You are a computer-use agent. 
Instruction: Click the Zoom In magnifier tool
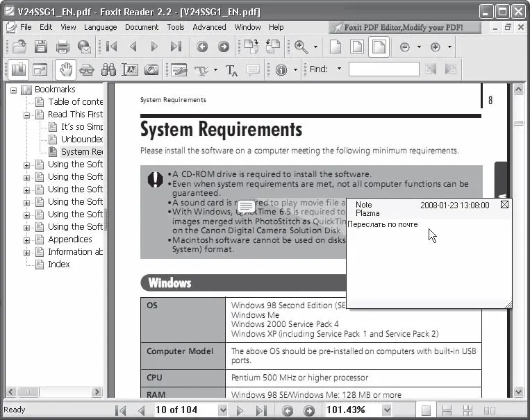click(x=301, y=47)
